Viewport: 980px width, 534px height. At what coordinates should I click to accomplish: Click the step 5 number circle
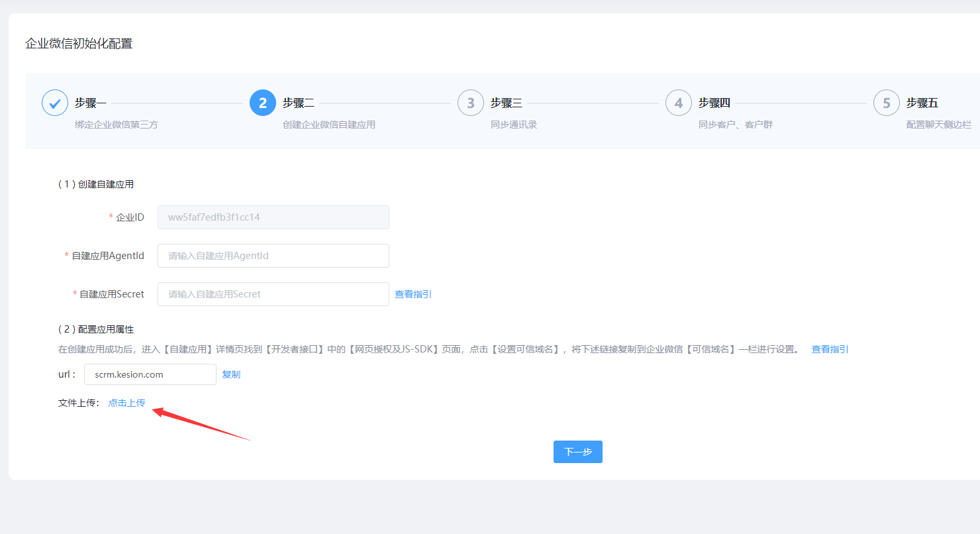click(887, 103)
